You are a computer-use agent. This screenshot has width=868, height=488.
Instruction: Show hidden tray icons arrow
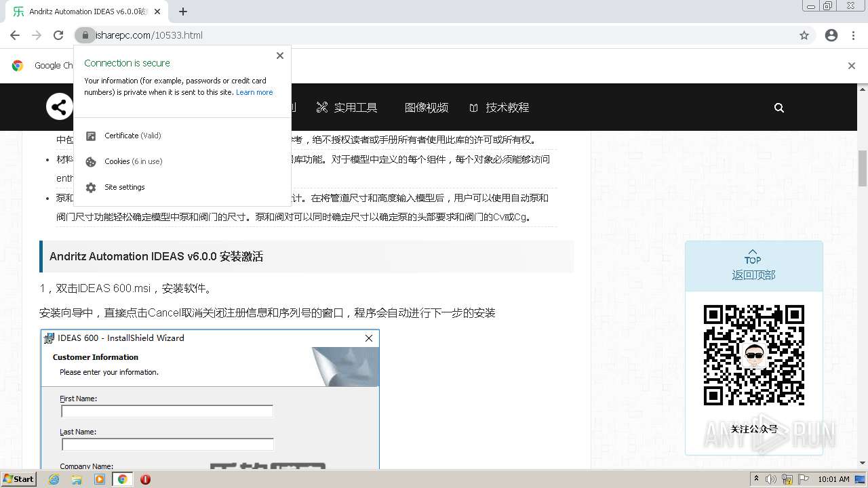pos(757,479)
